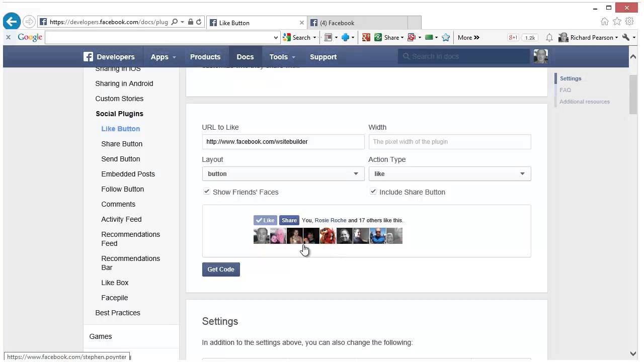
Task: Click into the Search in docs field
Action: pyautogui.click(x=464, y=56)
